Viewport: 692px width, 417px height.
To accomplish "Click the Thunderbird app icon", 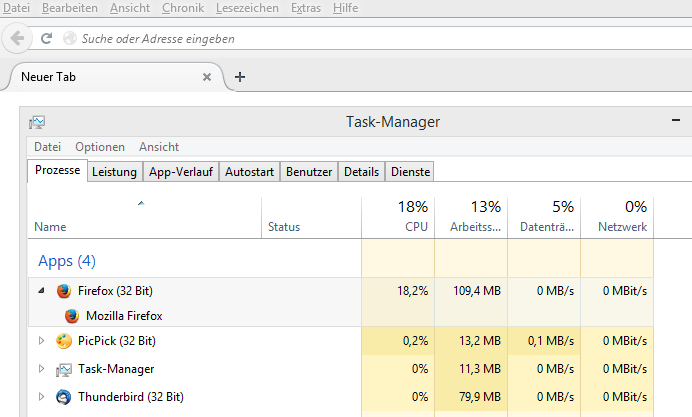I will pyautogui.click(x=64, y=397).
